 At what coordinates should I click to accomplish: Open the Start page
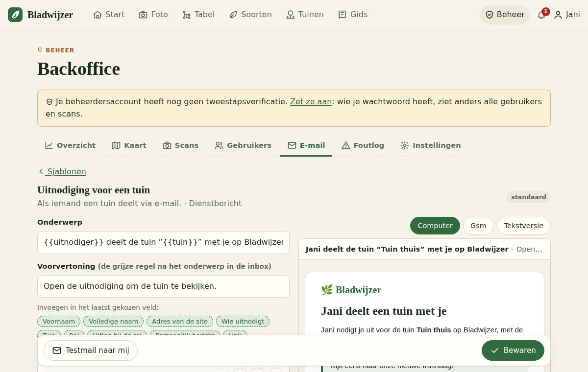click(109, 15)
